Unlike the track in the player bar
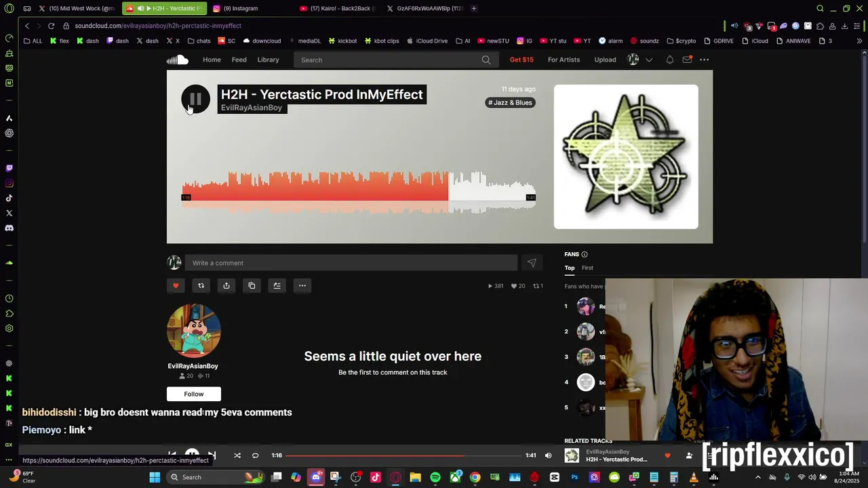The width and height of the screenshot is (868, 488). pyautogui.click(x=667, y=455)
